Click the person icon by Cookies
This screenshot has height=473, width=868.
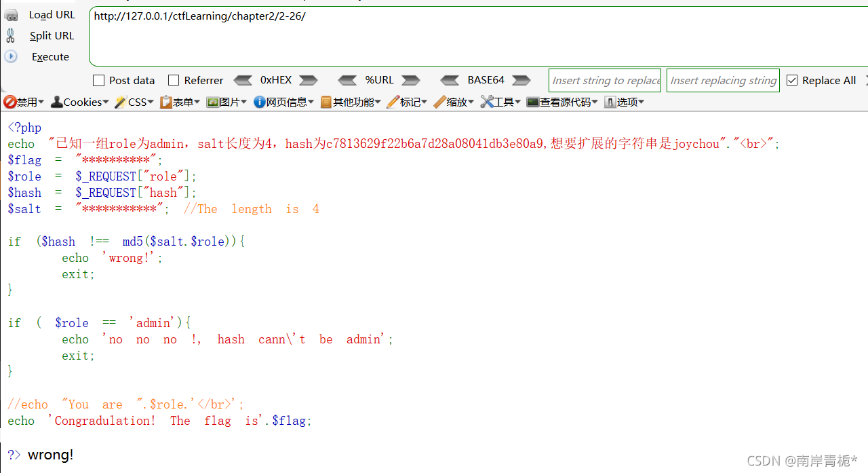click(58, 102)
